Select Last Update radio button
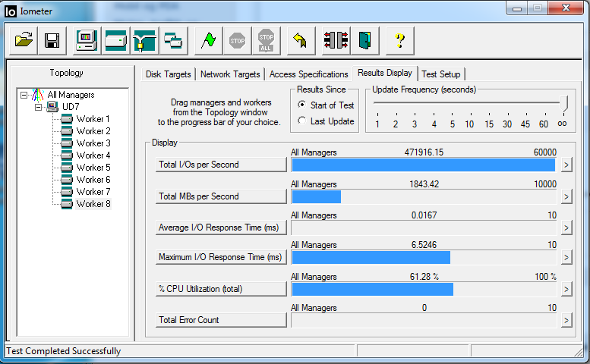 point(301,121)
